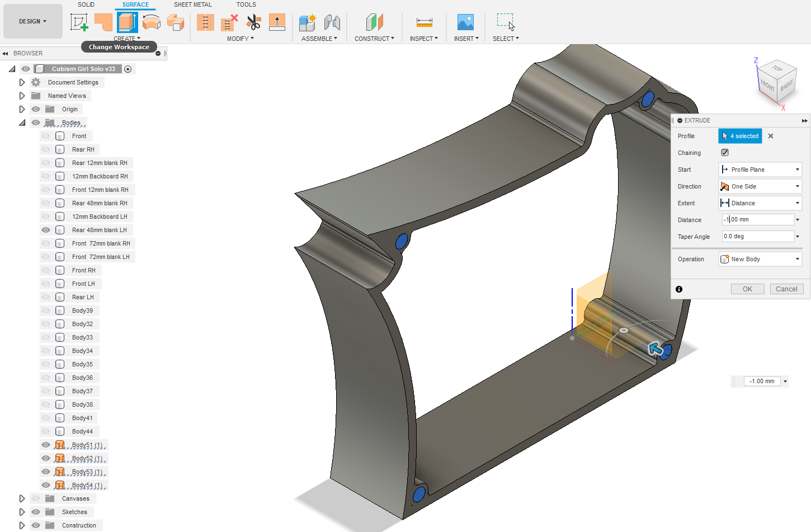Image resolution: width=811 pixels, height=532 pixels.
Task: Open the MODIFY menu
Action: tap(241, 39)
